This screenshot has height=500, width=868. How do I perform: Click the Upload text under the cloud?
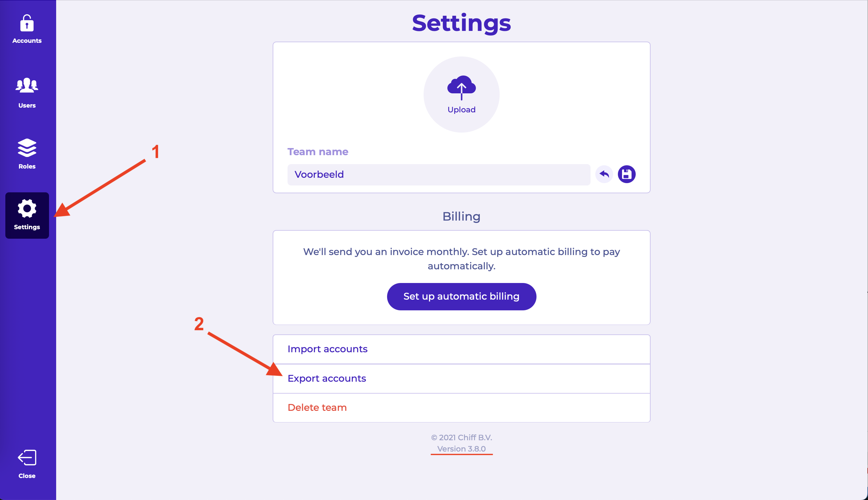tap(461, 110)
